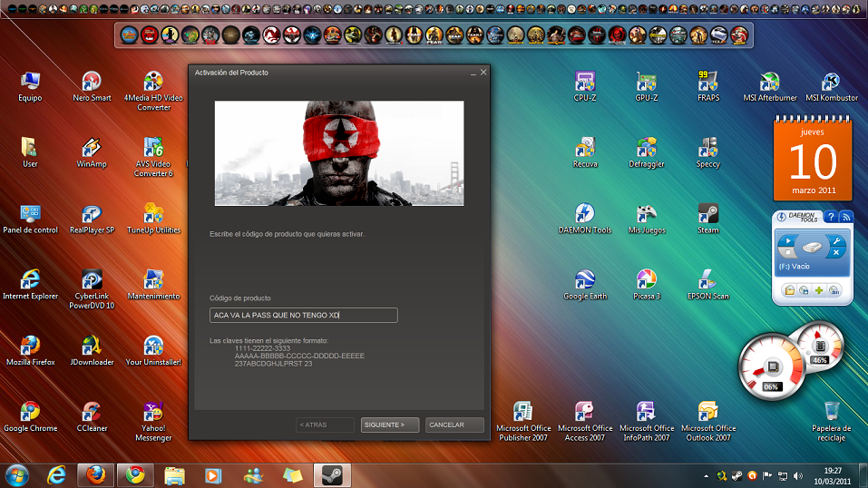
Task: Open the Panel de control icon
Action: pos(30,220)
